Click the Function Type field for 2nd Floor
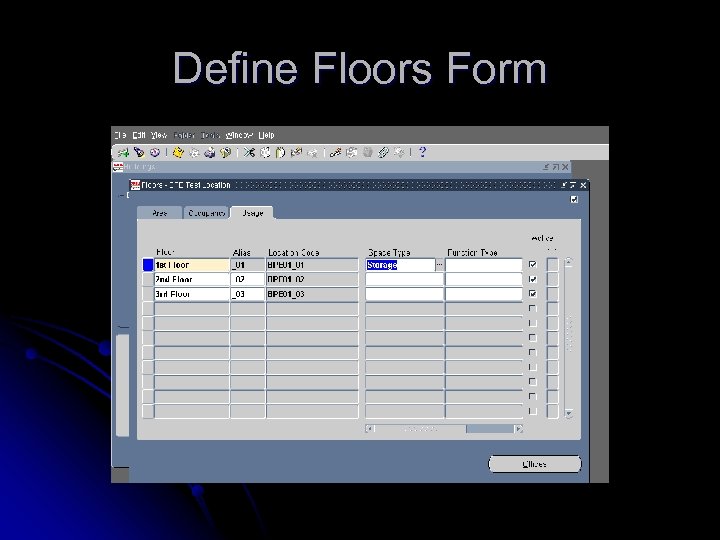 click(484, 279)
